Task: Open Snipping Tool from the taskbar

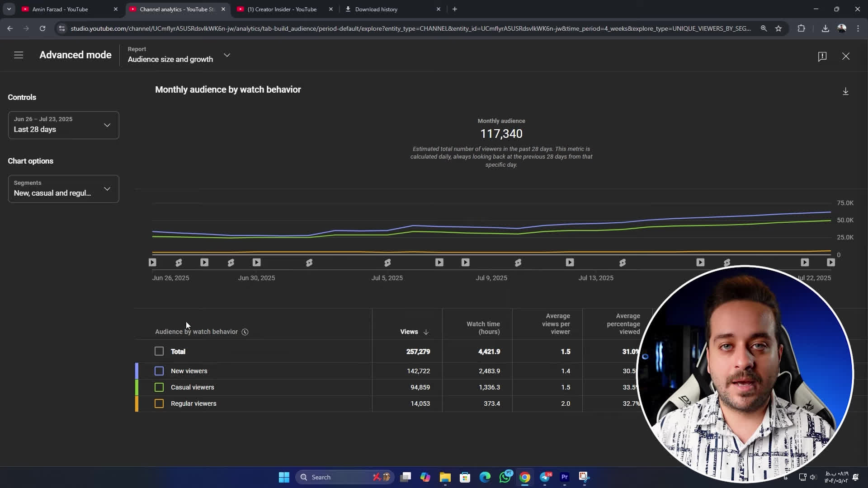Action: point(584,477)
